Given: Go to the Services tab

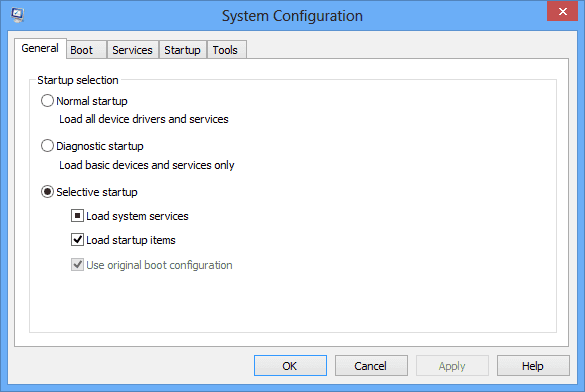Looking at the screenshot, I should pos(132,50).
